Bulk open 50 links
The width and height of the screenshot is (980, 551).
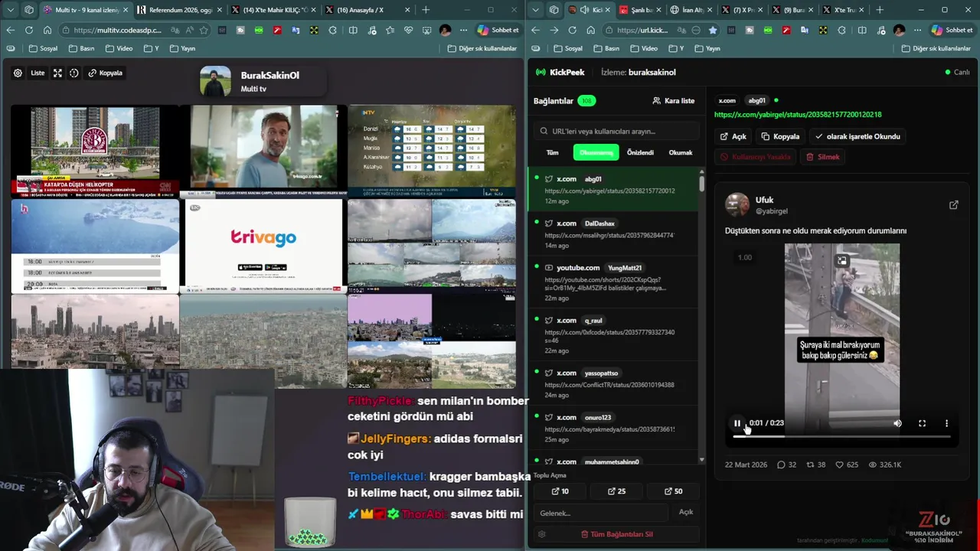pyautogui.click(x=674, y=491)
